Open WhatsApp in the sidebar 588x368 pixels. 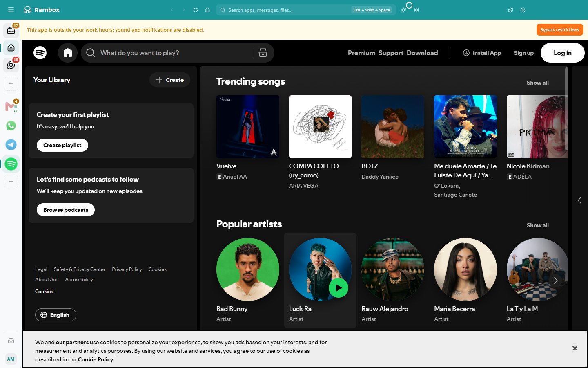tap(11, 126)
